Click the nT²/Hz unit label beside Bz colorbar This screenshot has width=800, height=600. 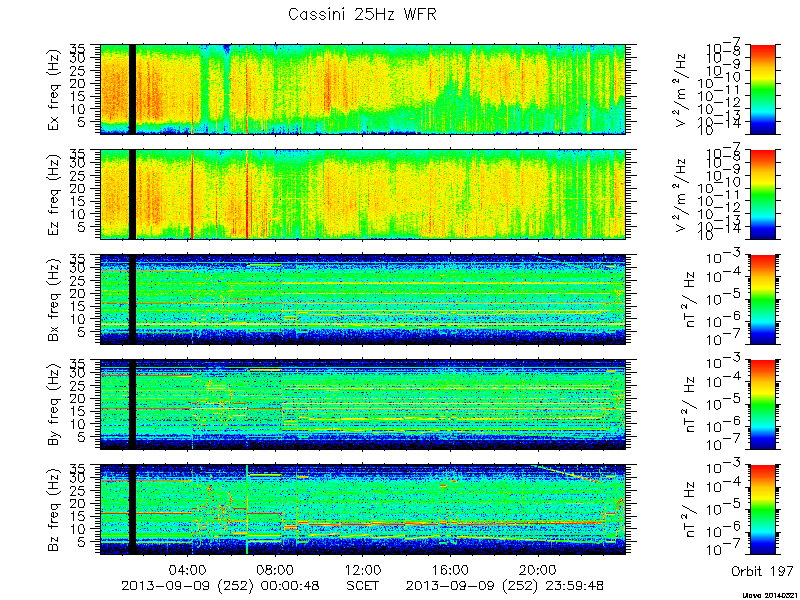(687, 510)
